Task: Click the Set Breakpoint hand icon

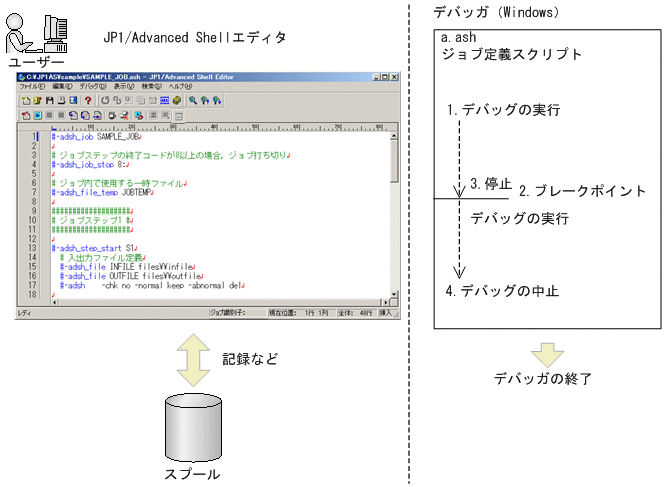Action: (112, 115)
